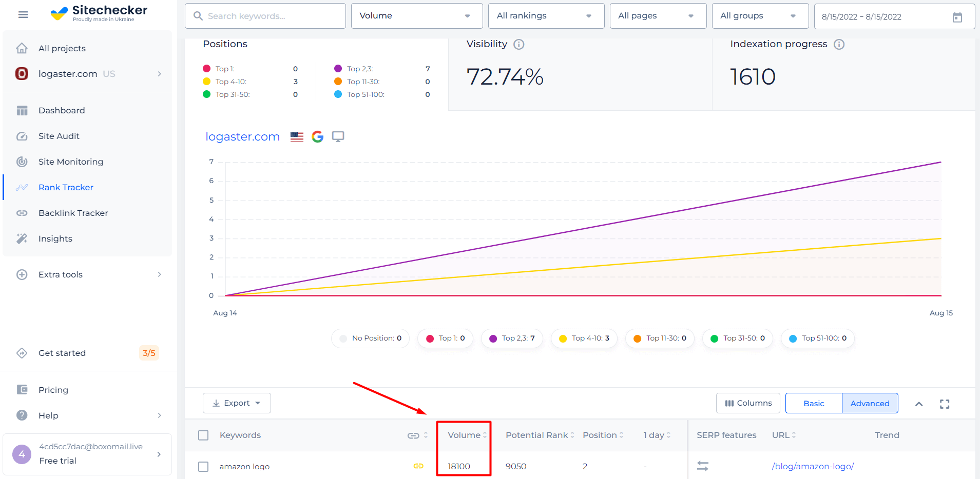
Task: Open the Volume filter dropdown
Action: [417, 16]
